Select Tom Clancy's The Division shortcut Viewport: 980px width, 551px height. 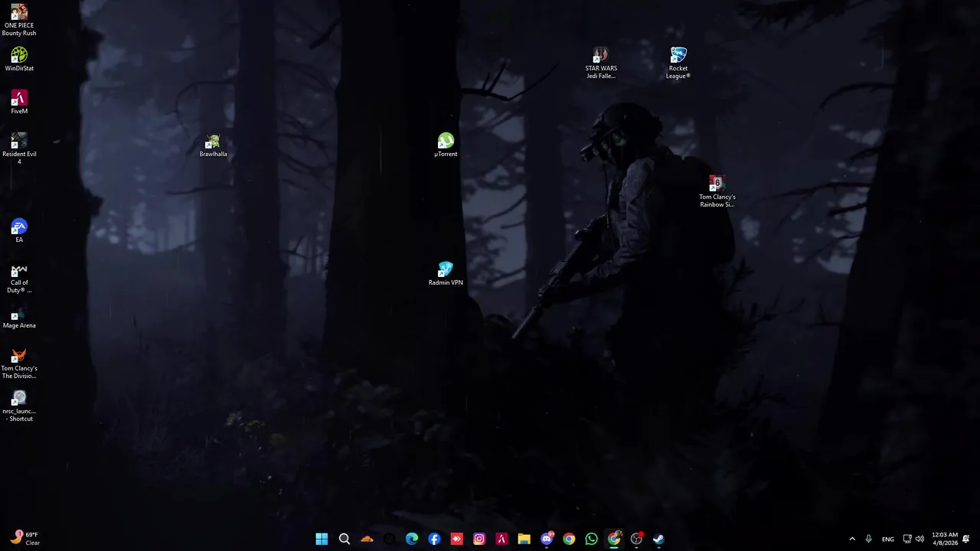(x=19, y=364)
